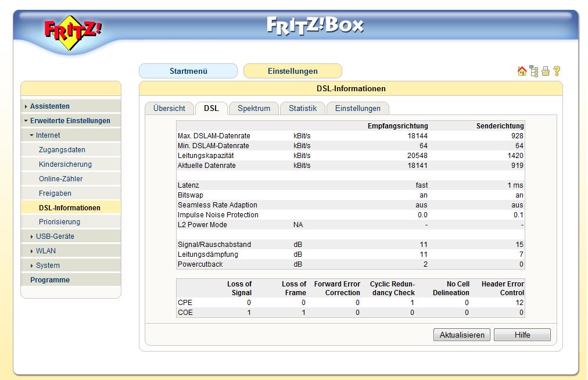Expand the WLAN submenu arrow
Image resolution: width=588 pixels, height=380 pixels.
(31, 251)
